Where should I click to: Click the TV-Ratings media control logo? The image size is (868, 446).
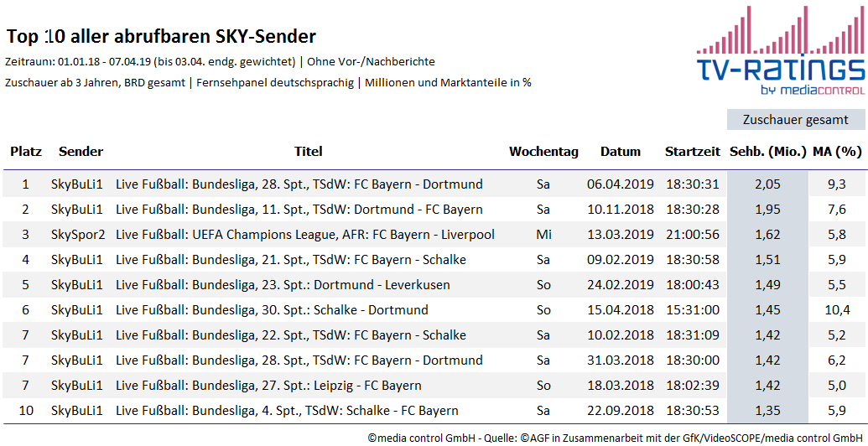coord(781,49)
